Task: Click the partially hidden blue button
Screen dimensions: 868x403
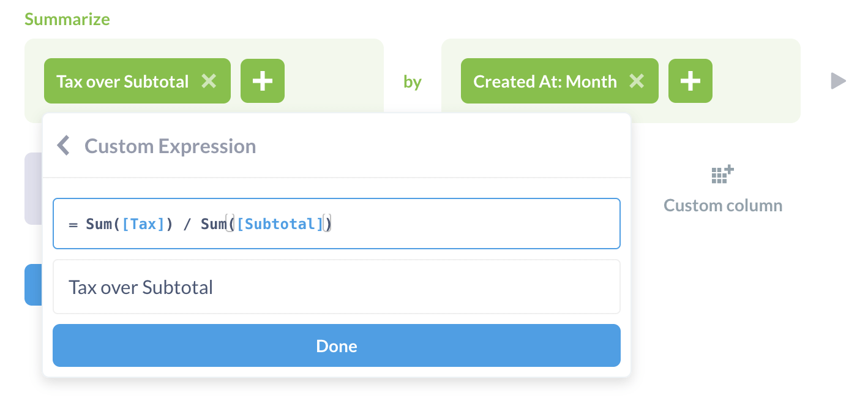Action: pos(32,285)
